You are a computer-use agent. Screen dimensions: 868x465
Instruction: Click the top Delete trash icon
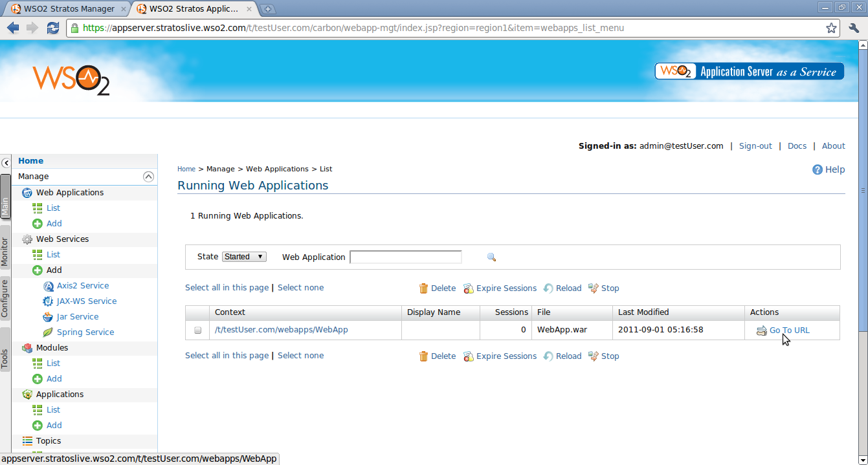(x=423, y=288)
